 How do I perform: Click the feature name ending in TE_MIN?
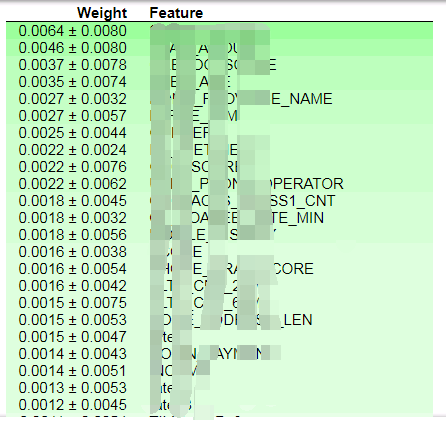(x=237, y=218)
